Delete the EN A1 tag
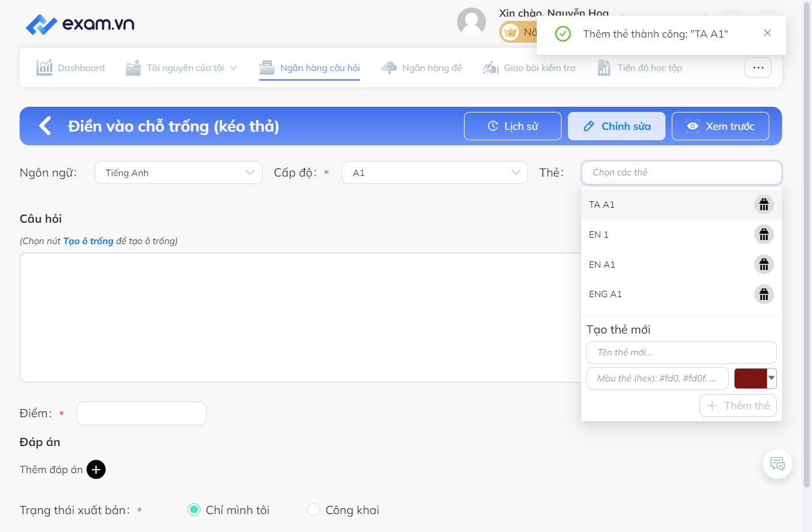This screenshot has width=812, height=532. coord(764,264)
